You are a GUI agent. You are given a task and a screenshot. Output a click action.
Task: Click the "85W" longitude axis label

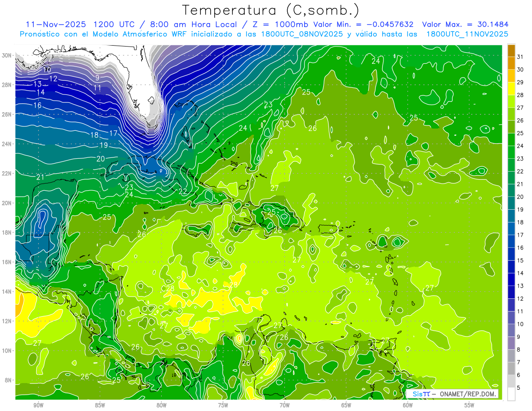tap(100, 405)
